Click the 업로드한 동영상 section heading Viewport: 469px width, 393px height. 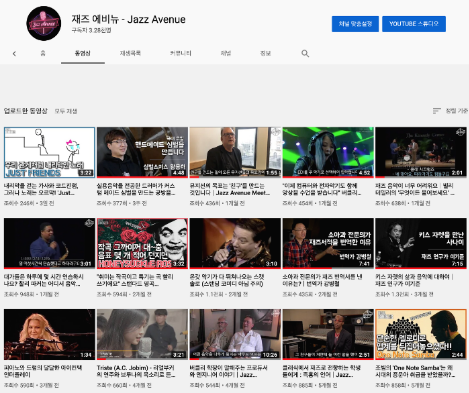coord(26,111)
